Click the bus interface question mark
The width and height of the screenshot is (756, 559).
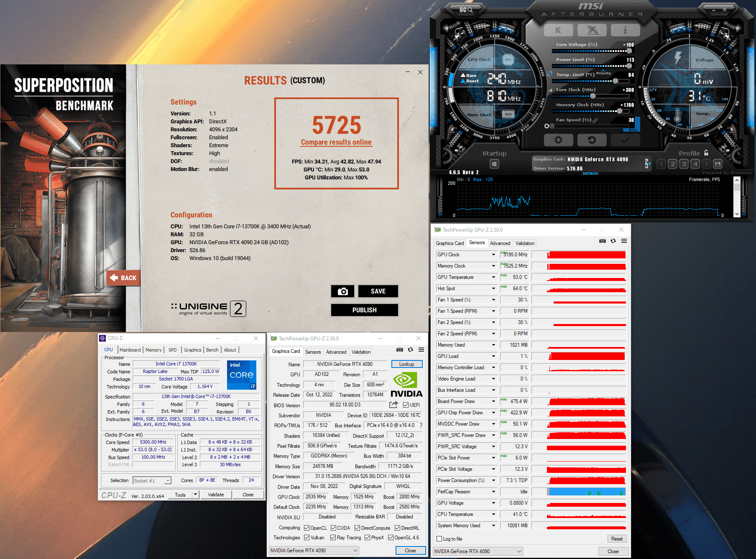click(421, 425)
